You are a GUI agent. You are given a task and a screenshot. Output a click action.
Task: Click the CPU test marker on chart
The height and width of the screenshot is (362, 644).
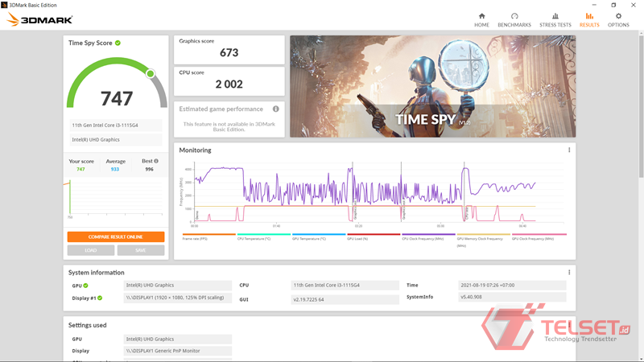point(467,213)
